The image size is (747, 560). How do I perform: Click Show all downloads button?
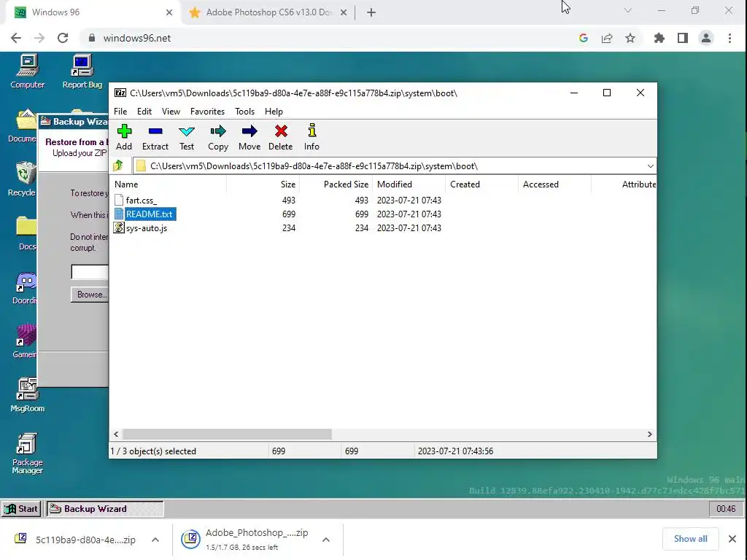point(690,539)
